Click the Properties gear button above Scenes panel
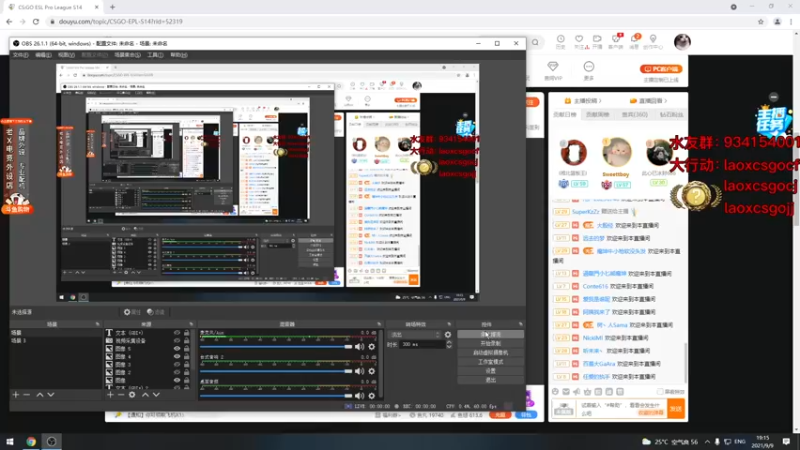 (132, 312)
